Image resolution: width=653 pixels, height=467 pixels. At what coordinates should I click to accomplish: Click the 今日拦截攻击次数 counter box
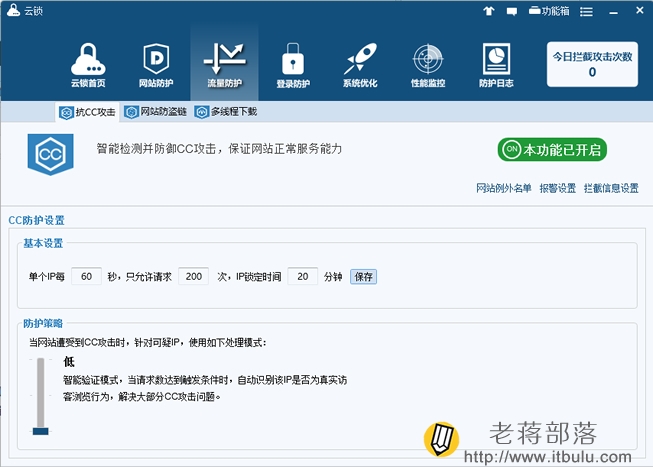coord(592,64)
